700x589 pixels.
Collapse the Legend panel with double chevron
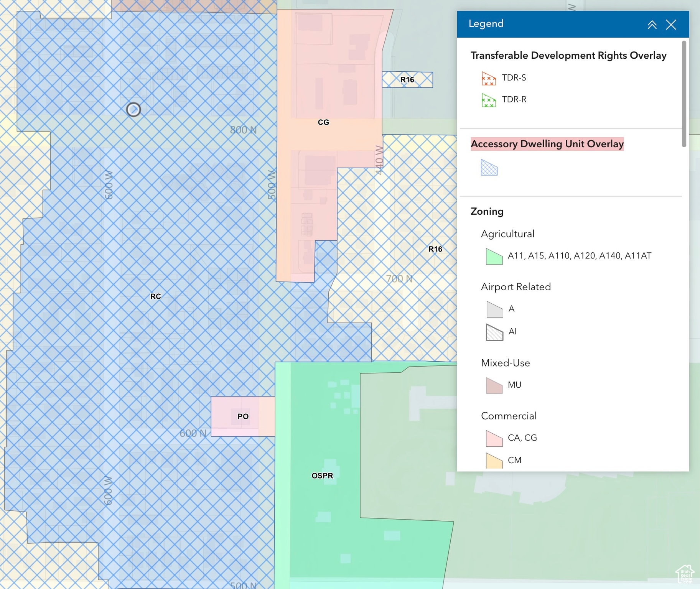(x=652, y=25)
